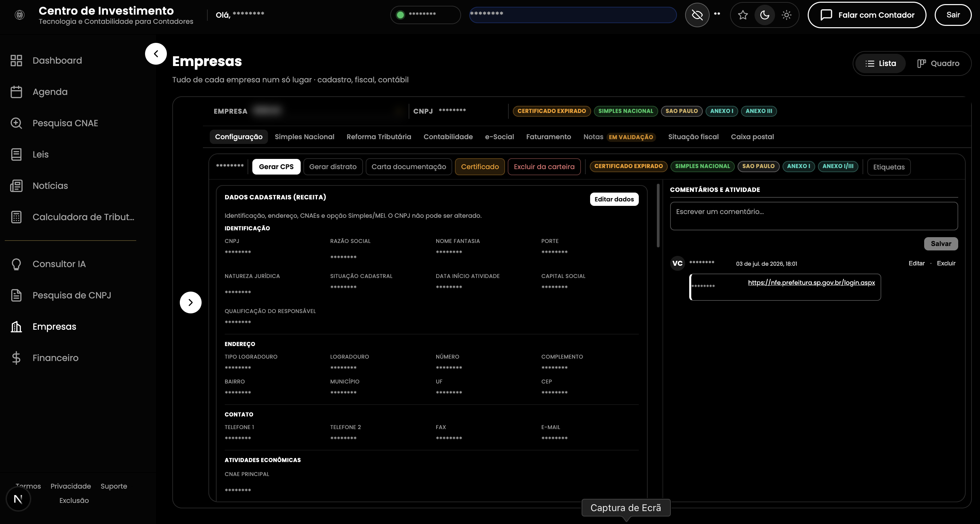
Task: Open Pesquisa de CNPJ icon
Action: click(16, 295)
